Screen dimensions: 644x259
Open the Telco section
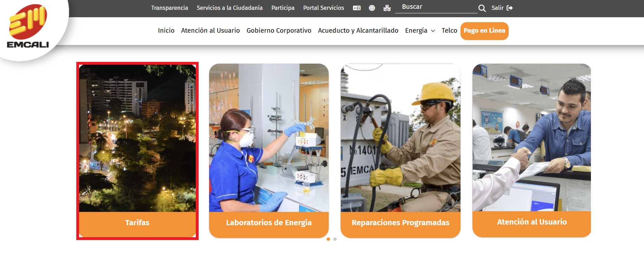(x=449, y=31)
